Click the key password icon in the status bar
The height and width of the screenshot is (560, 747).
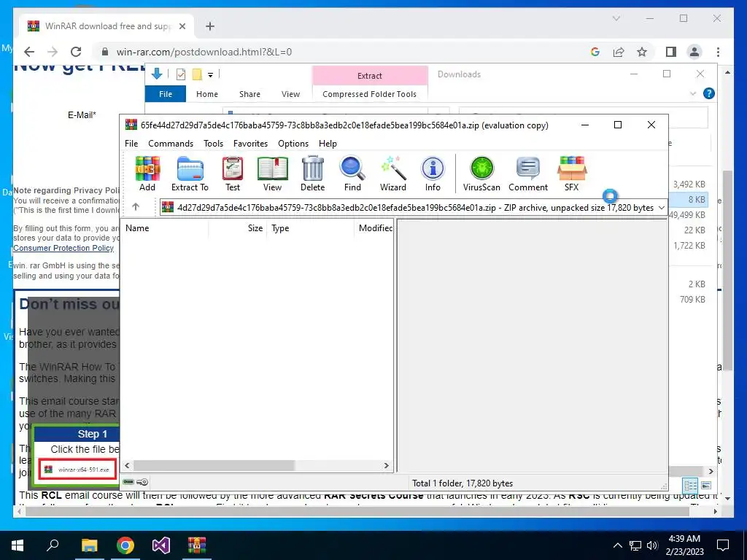tap(142, 482)
